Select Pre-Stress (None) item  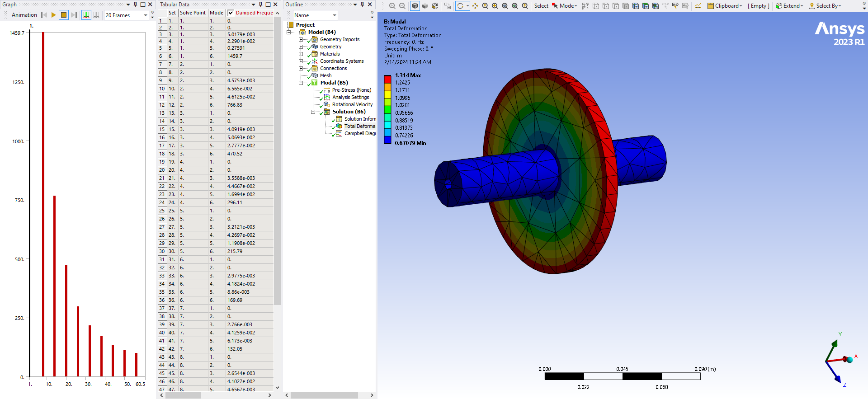(351, 90)
